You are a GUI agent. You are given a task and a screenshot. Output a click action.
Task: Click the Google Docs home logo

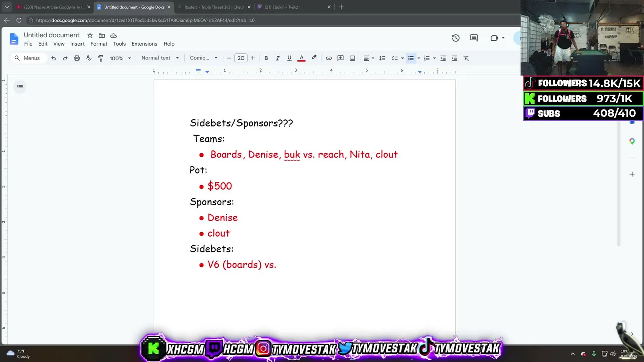[14, 39]
